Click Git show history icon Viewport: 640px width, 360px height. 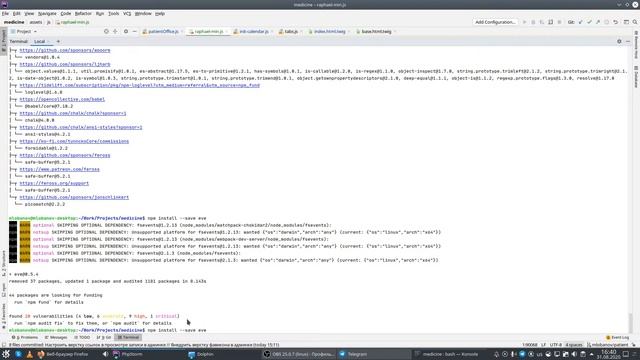607,22
